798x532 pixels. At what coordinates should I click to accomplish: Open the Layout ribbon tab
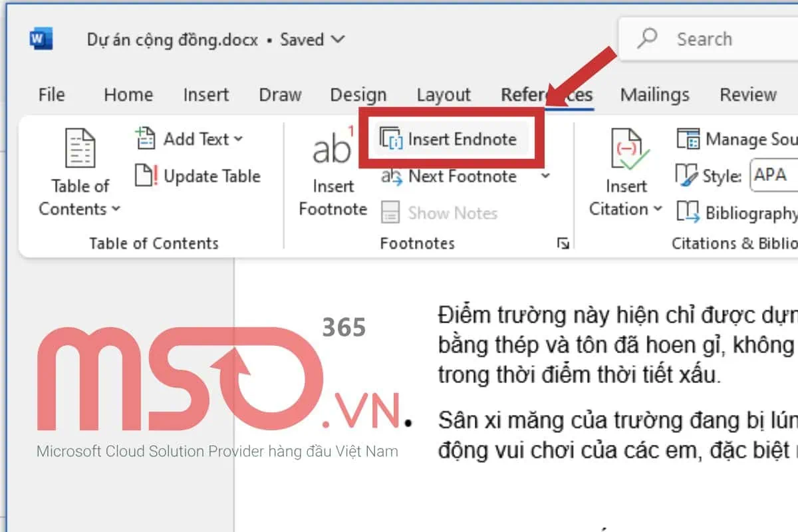tap(444, 95)
